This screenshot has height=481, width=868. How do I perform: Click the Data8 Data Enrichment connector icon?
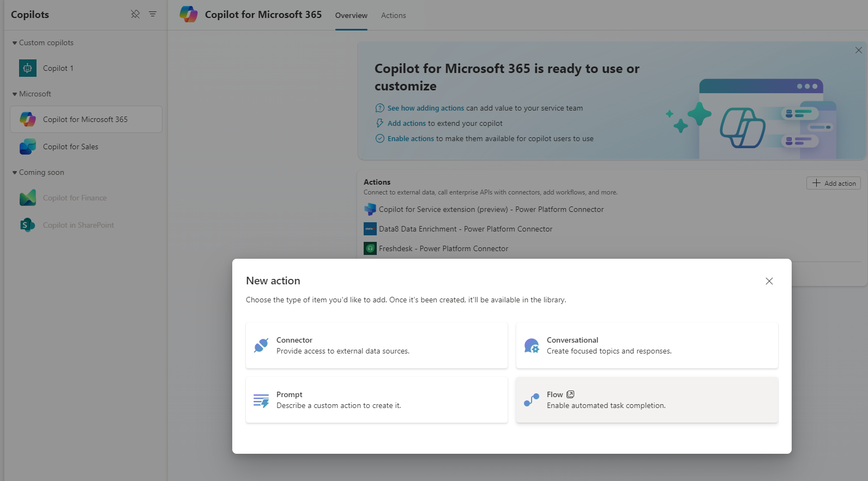pos(370,229)
